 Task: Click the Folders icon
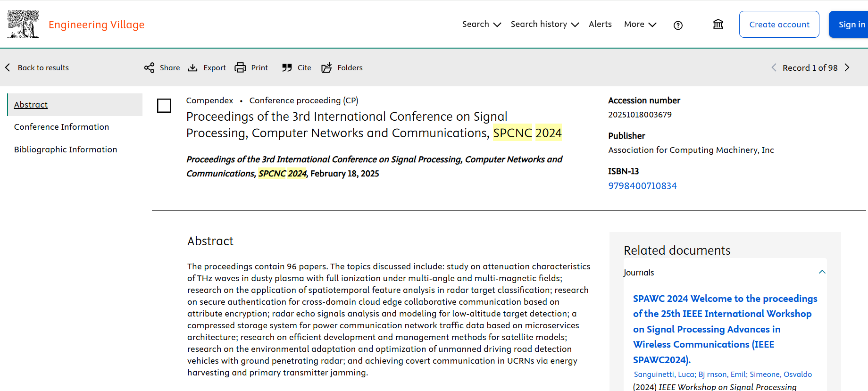[x=326, y=67]
